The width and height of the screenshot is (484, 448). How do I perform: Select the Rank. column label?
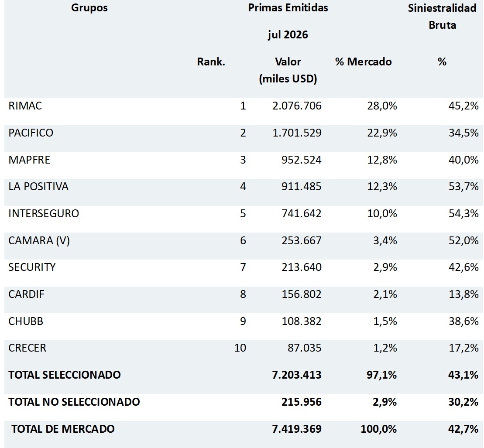(x=211, y=62)
